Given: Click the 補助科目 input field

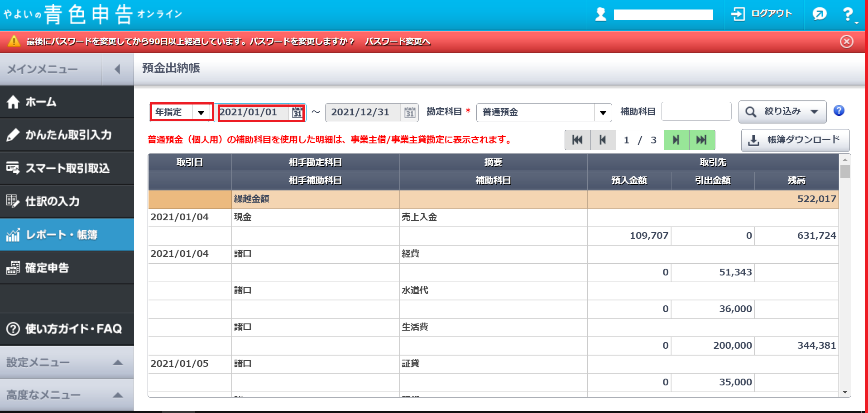Looking at the screenshot, I should pos(696,112).
